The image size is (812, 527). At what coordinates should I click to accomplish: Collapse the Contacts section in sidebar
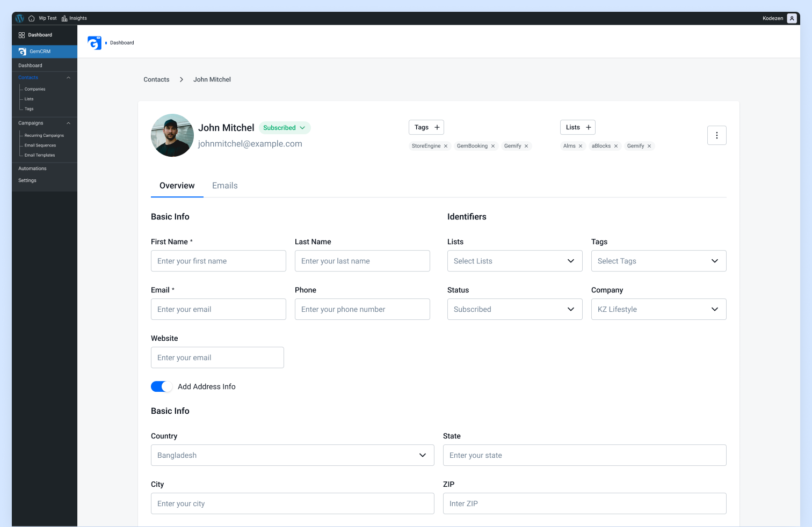point(68,77)
